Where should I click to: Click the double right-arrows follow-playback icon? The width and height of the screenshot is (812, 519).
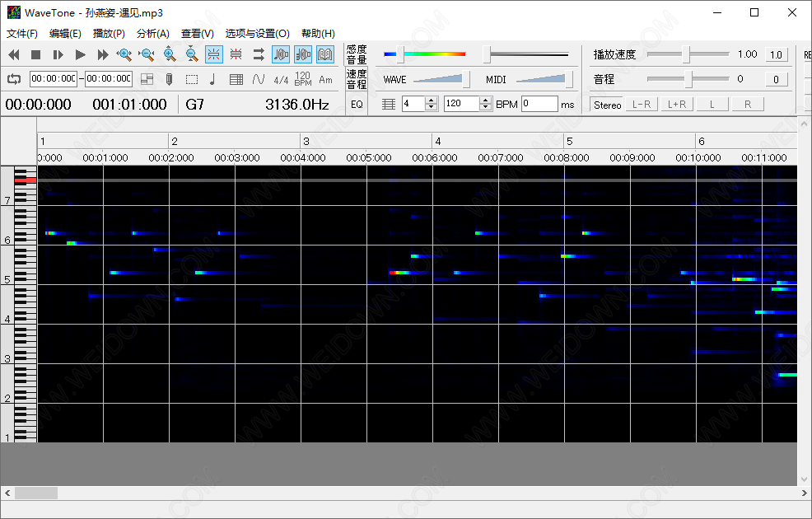click(259, 54)
